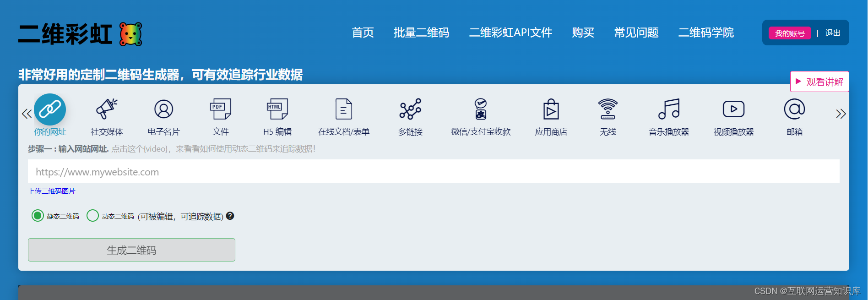Screen dimensions: 868x300
Task: Go to 首页 in the navigation
Action: coord(363,33)
